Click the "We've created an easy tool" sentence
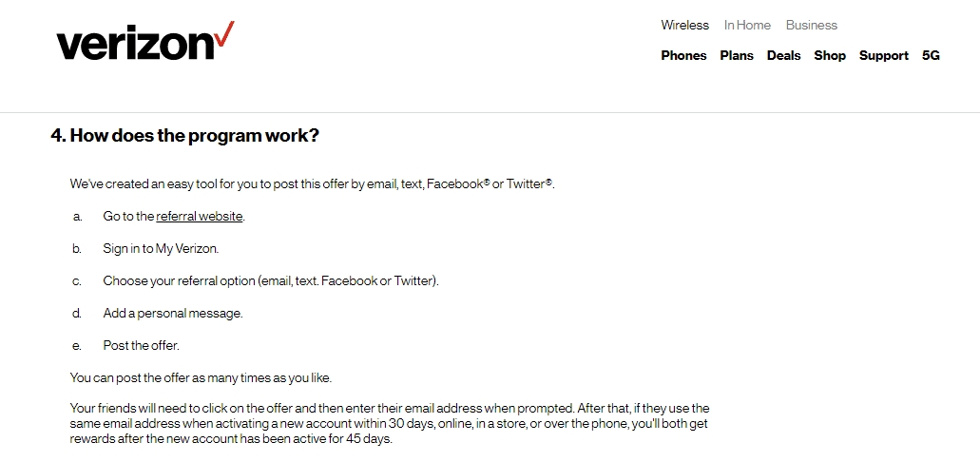This screenshot has width=980, height=462. click(x=312, y=184)
